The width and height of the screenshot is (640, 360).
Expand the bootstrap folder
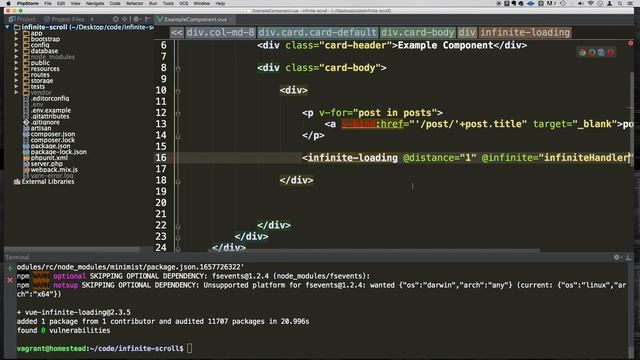16,39
